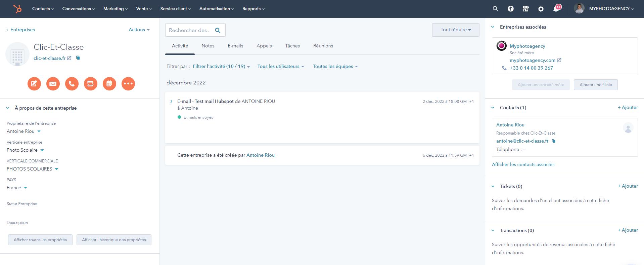
Task: Change company owner Antoine Riou dropdown
Action: (24, 131)
